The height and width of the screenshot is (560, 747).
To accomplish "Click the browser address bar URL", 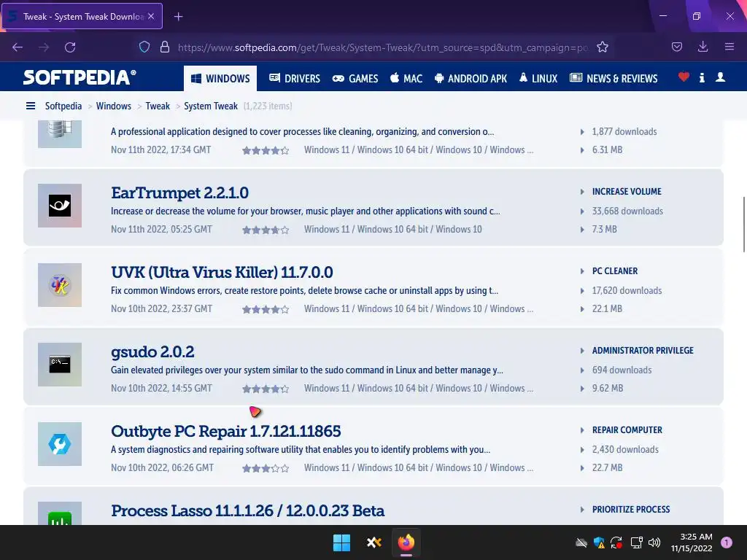I will point(382,47).
